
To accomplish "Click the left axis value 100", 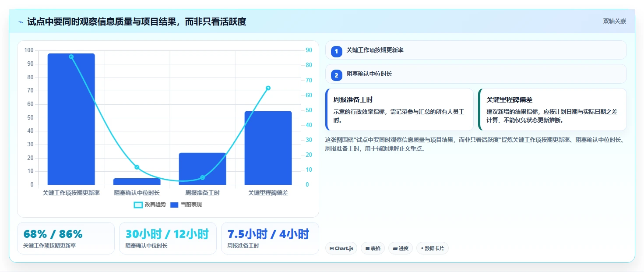I will click(x=29, y=50).
